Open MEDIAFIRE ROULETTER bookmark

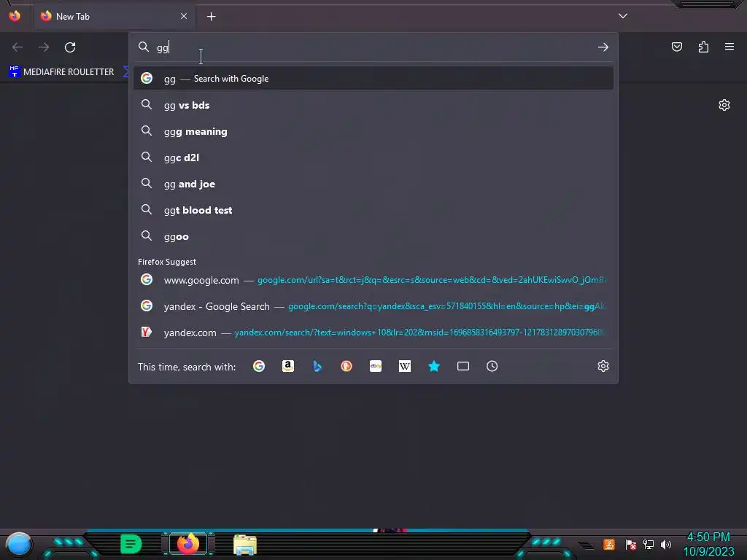pyautogui.click(x=61, y=72)
